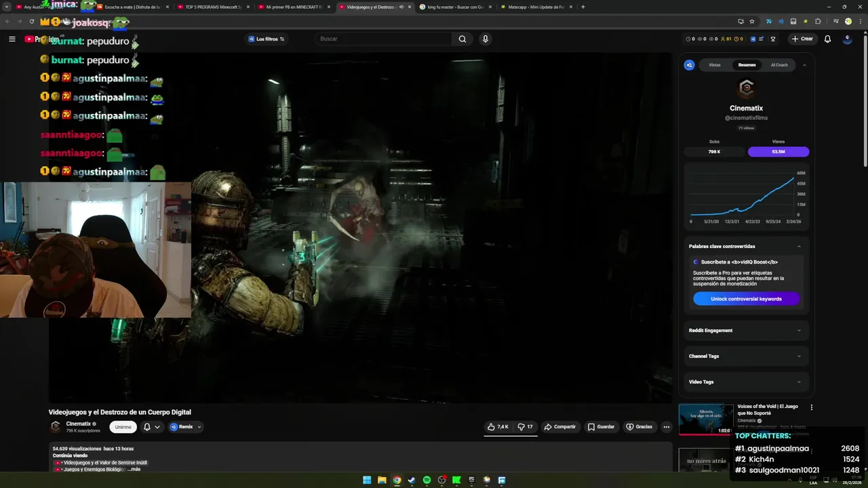
Task: Click the '71 videos' badge
Action: pyautogui.click(x=746, y=127)
